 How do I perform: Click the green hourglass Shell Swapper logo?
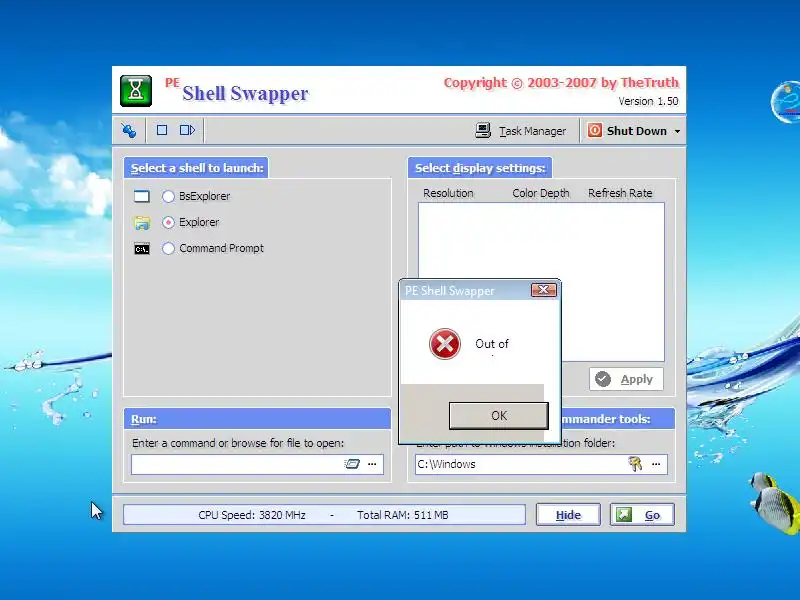(x=136, y=91)
